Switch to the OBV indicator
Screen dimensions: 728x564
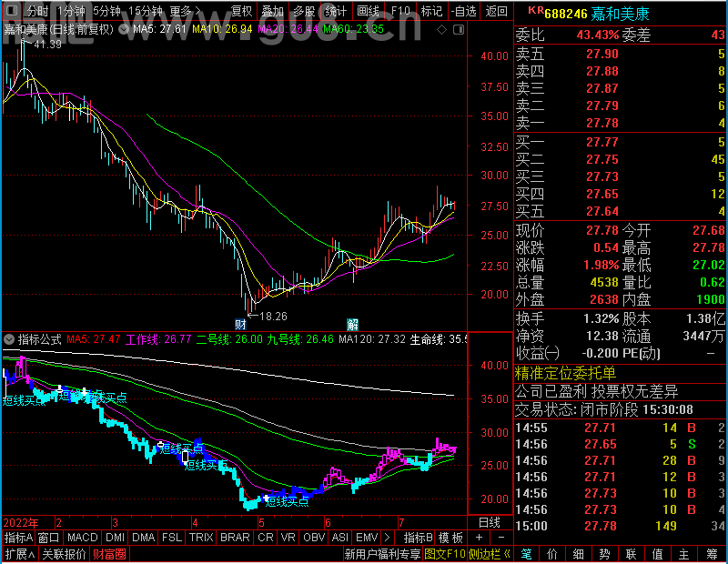point(314,538)
